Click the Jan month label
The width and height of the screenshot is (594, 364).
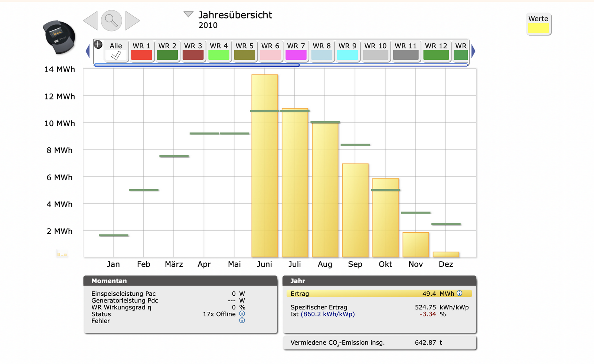[113, 264]
